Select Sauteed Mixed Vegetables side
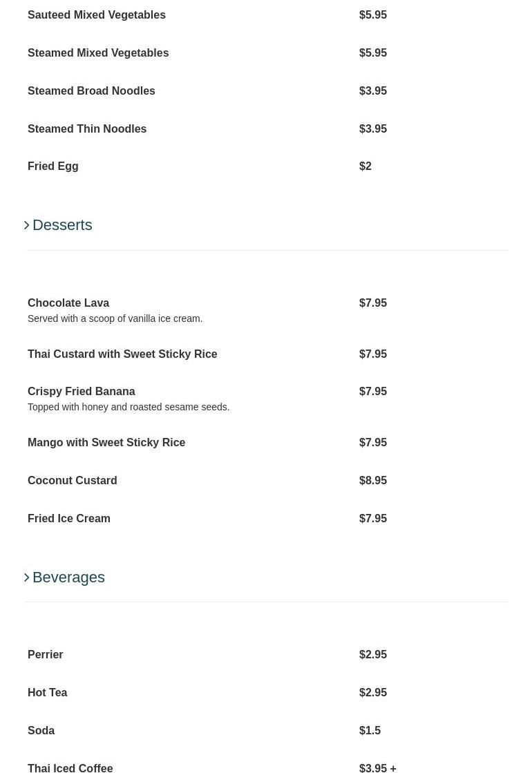The width and height of the screenshot is (532, 773). point(97,15)
